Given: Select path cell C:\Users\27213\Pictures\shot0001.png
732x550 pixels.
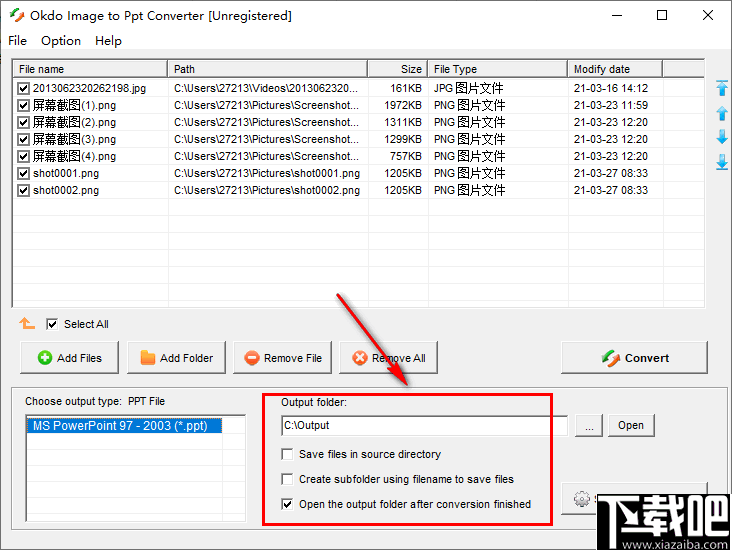Looking at the screenshot, I should point(267,174).
